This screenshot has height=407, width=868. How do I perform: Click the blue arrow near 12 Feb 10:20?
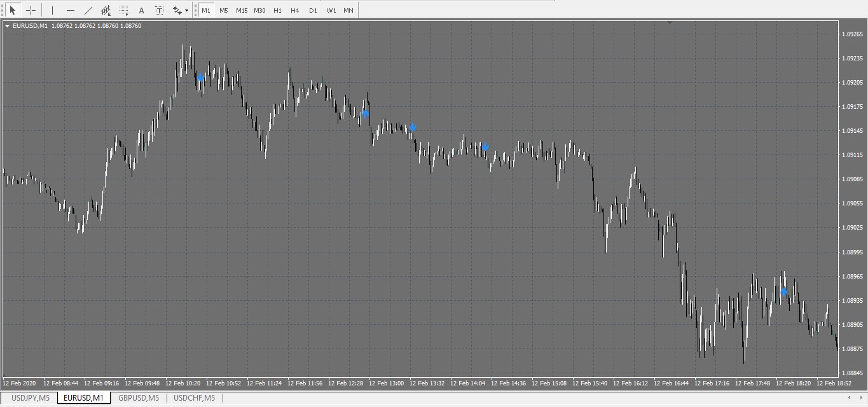click(200, 77)
